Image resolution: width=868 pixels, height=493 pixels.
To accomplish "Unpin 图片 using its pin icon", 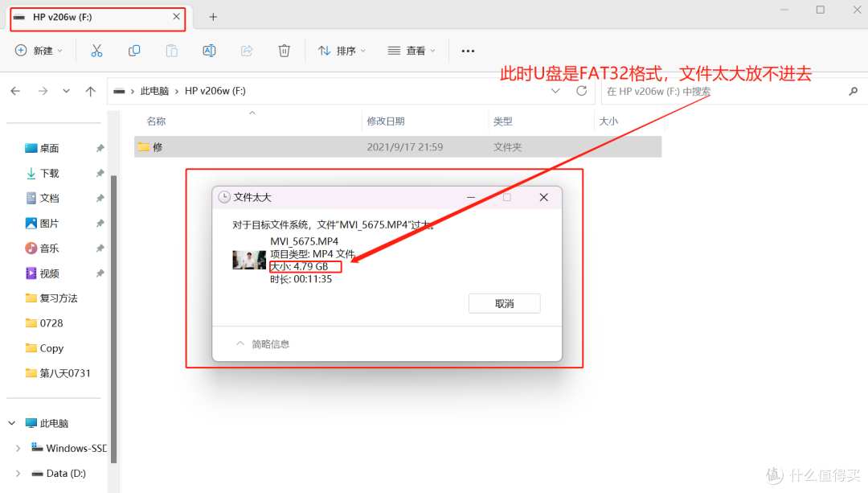I will click(x=100, y=224).
